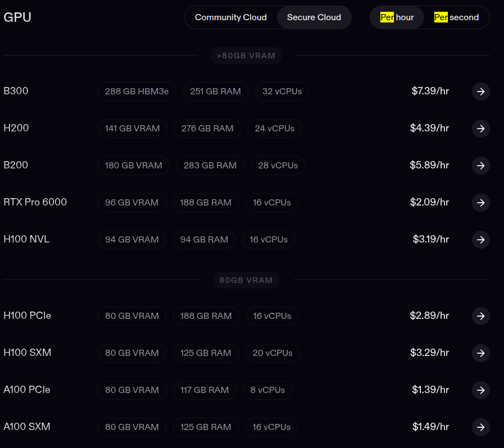Click the 117 GB RAM badge
504x448 pixels.
pos(205,390)
